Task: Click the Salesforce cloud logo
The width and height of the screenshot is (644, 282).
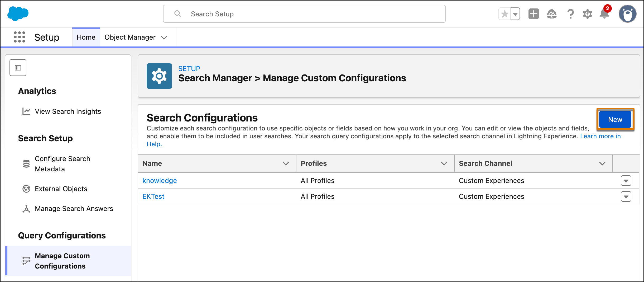Action: (18, 14)
